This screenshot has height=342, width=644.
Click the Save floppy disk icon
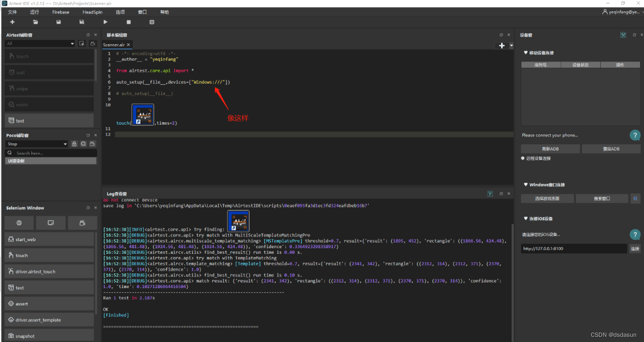[59, 22]
